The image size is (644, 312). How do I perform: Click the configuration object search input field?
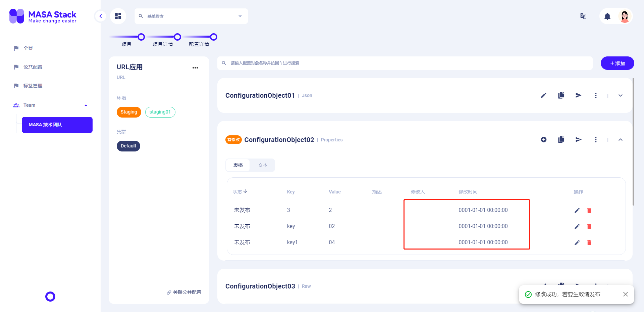click(335, 63)
